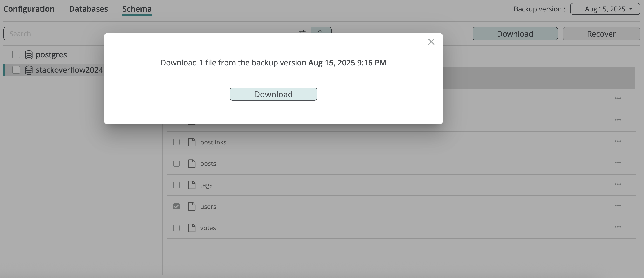Click the file icon beside users

pos(191,206)
